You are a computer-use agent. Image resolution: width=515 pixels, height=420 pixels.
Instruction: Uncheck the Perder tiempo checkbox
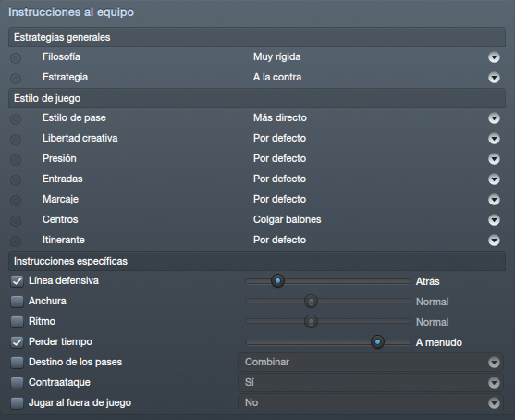(17, 342)
